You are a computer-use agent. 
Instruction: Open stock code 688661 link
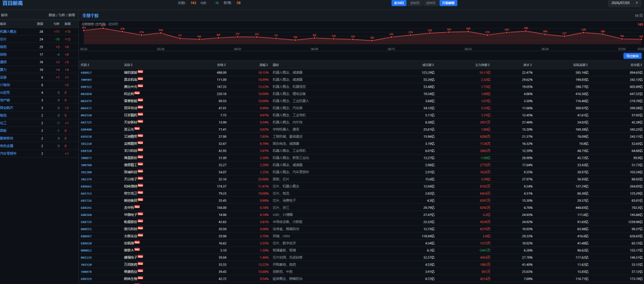click(x=86, y=186)
